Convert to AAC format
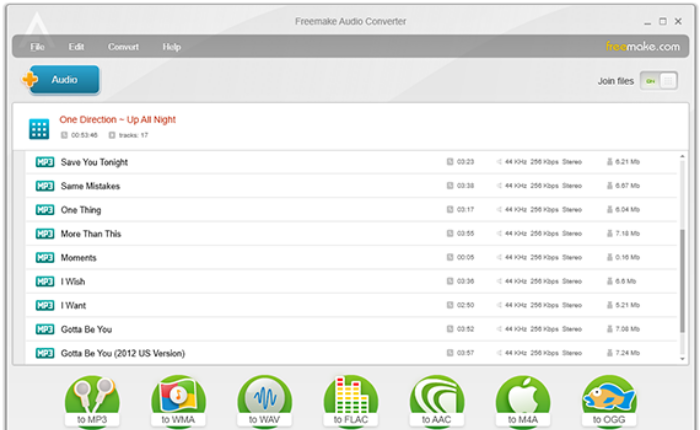The height and width of the screenshot is (430, 700). [x=437, y=401]
